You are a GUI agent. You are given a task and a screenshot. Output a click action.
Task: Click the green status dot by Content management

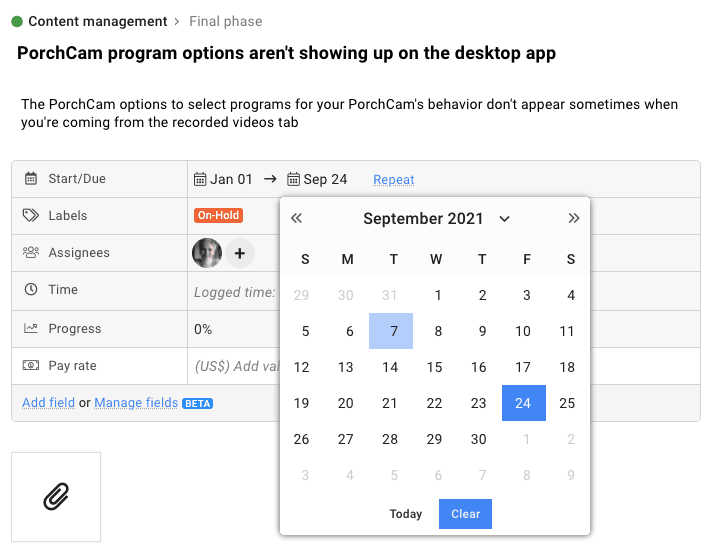pyautogui.click(x=17, y=21)
